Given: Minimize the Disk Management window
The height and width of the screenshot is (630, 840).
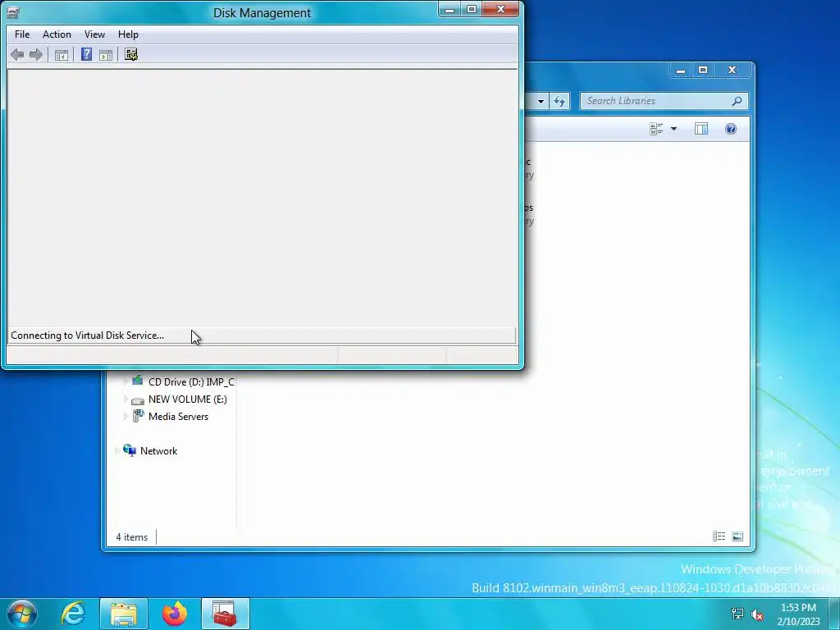Looking at the screenshot, I should point(450,9).
